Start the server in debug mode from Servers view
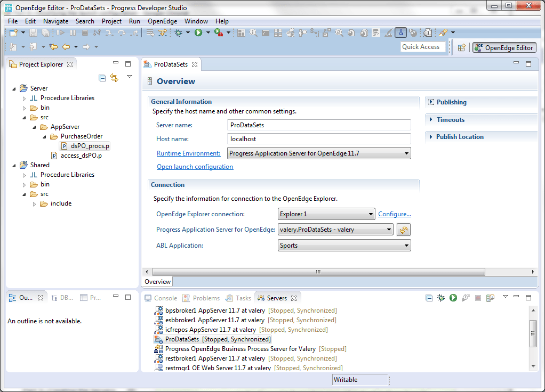This screenshot has height=392, width=545. tap(441, 298)
